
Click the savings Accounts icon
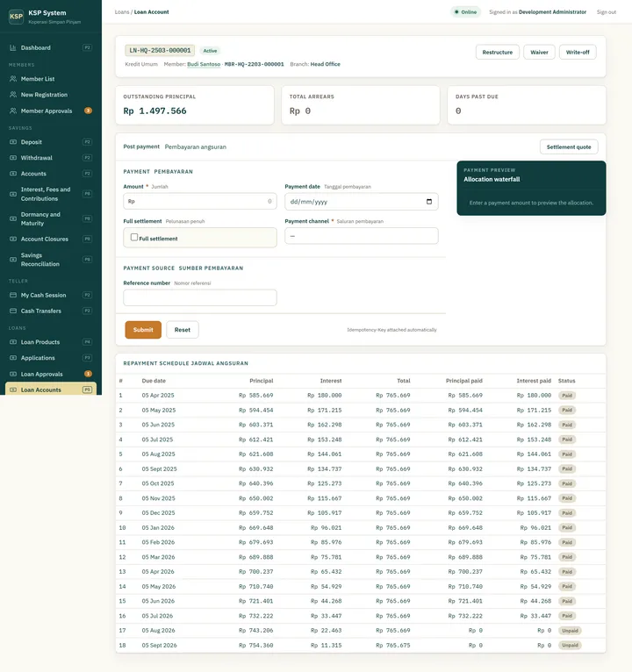pyautogui.click(x=13, y=174)
